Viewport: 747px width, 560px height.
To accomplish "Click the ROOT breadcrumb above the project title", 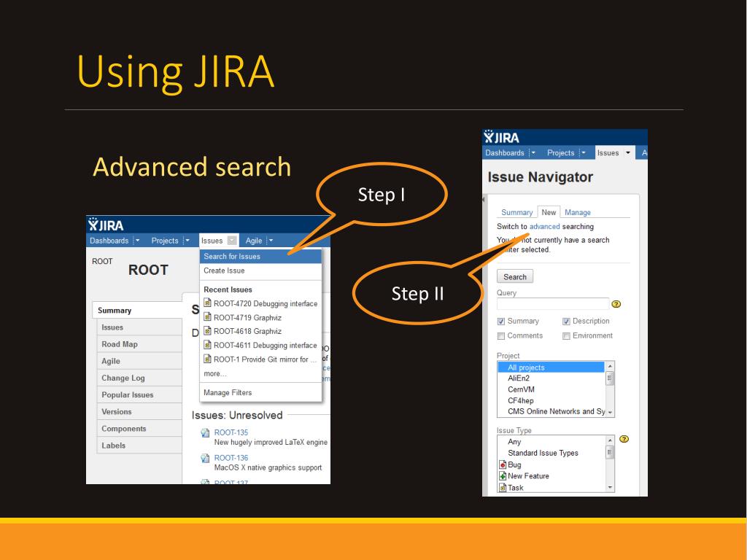I will [x=102, y=262].
